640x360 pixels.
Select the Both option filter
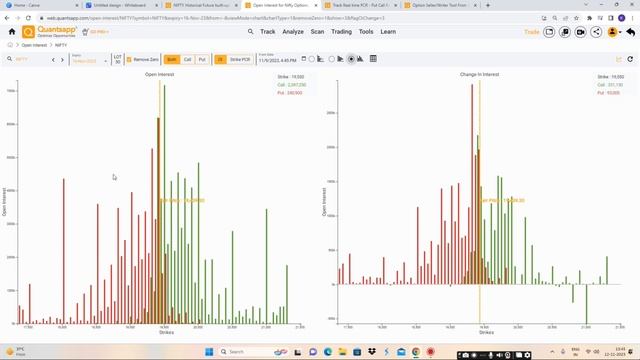click(x=171, y=60)
